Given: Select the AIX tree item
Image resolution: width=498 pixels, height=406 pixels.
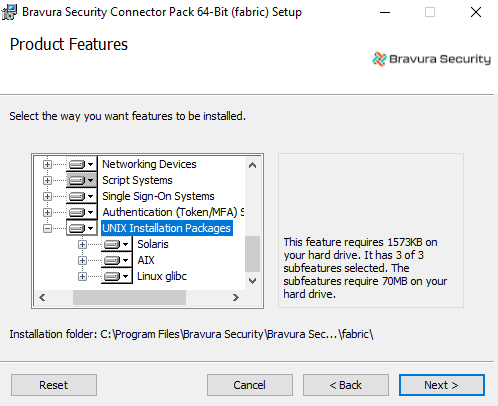Looking at the screenshot, I should point(146,260).
